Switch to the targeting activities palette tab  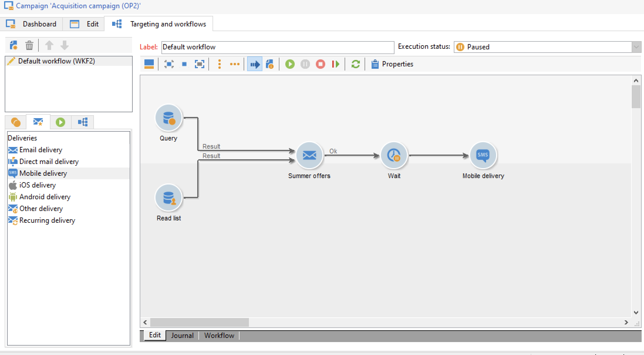point(16,122)
